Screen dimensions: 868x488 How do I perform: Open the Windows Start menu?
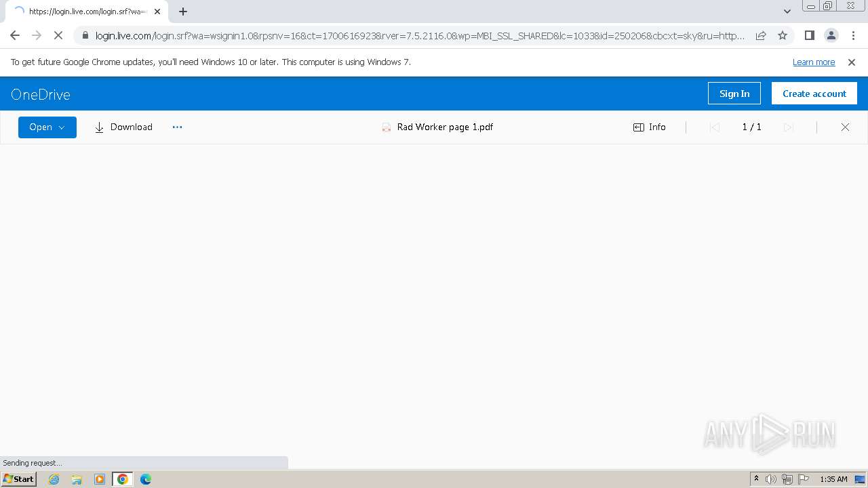point(19,479)
